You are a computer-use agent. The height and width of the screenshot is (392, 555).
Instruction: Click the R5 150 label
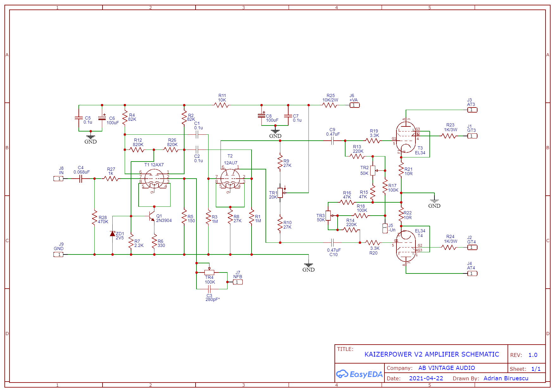click(191, 219)
